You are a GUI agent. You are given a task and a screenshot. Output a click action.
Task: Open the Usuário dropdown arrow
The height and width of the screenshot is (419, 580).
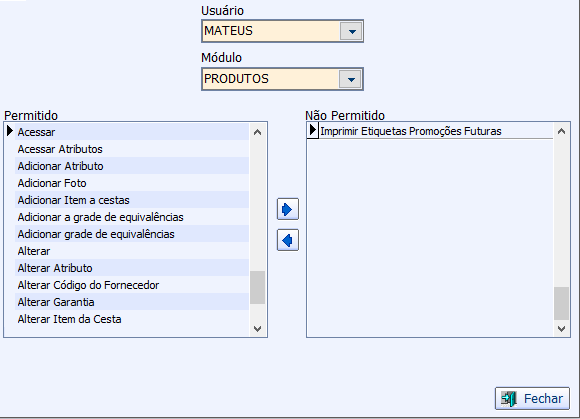352,31
